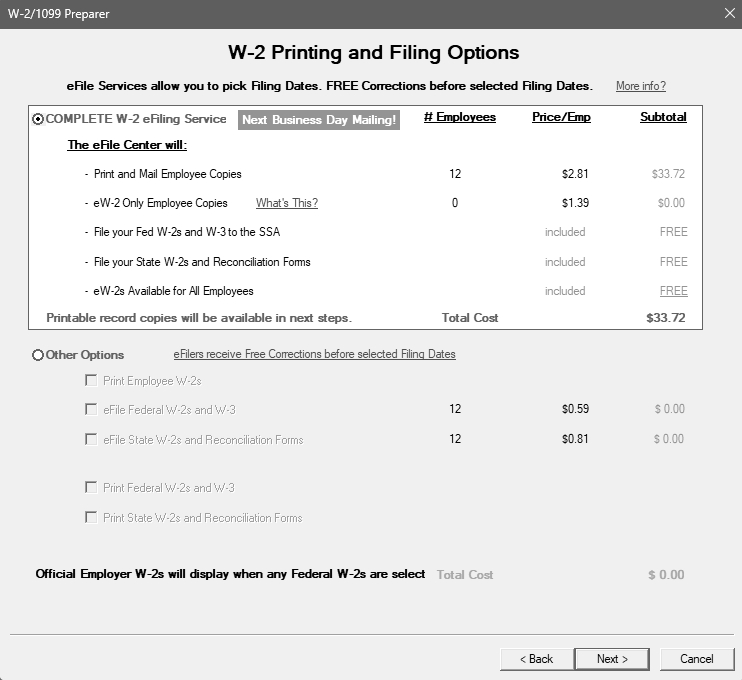Click the What's This? link
742x680 pixels.
pos(287,203)
